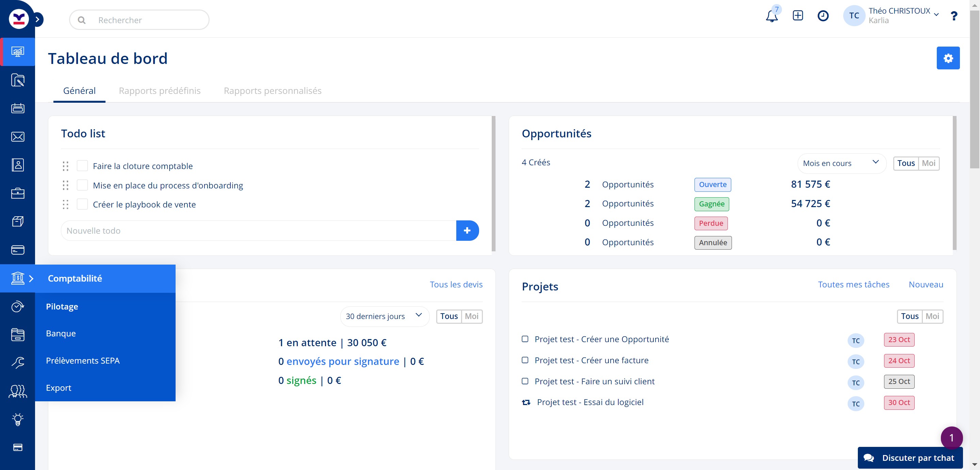The image size is (980, 470).
Task: Open 'Tous les devis' link
Action: (x=456, y=284)
